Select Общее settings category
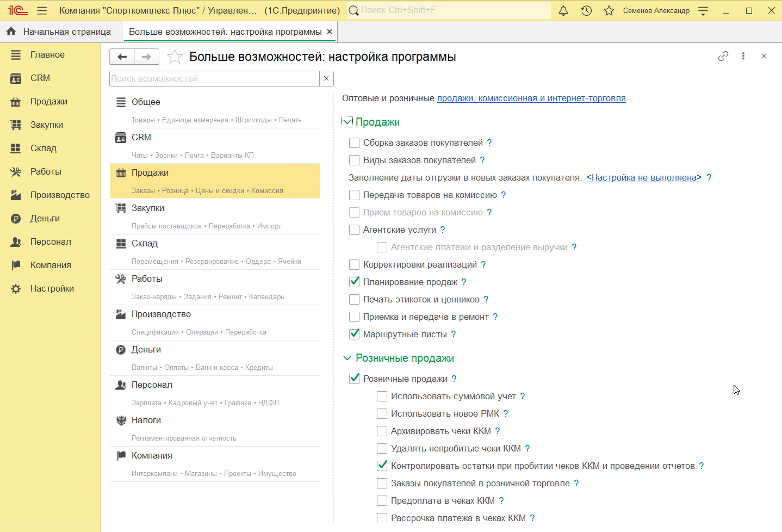Viewport: 782px width, 532px height. pos(215,111)
